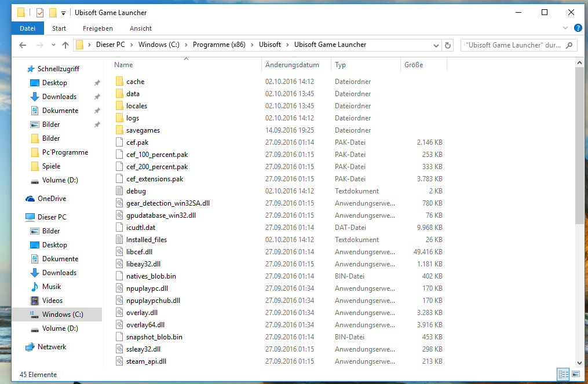Open the Datei menu tab
Viewport: 588px width, 384px height.
pos(28,28)
